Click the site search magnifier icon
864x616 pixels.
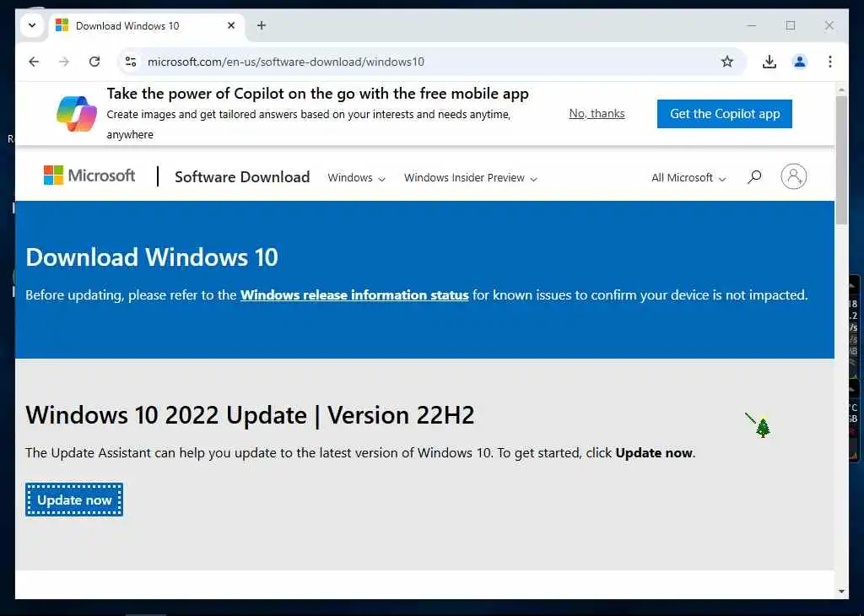(x=754, y=177)
